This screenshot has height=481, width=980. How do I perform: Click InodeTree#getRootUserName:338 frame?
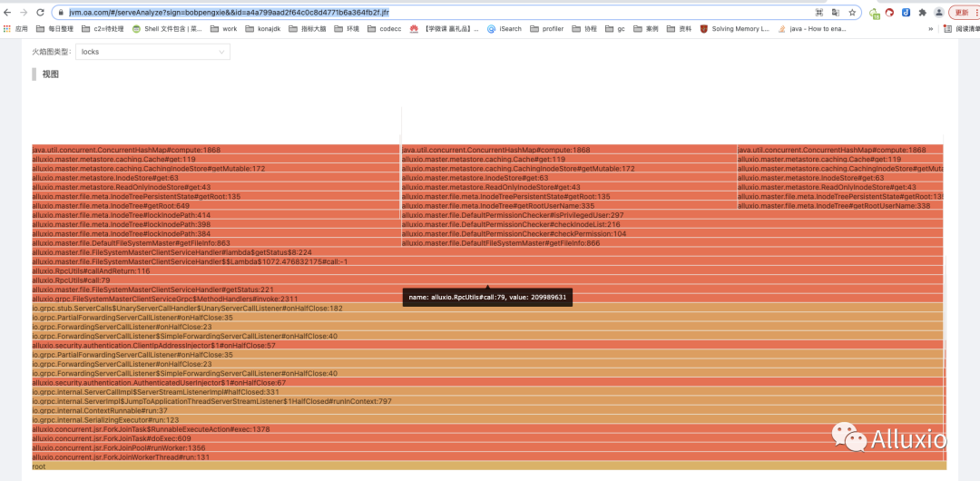coord(840,206)
